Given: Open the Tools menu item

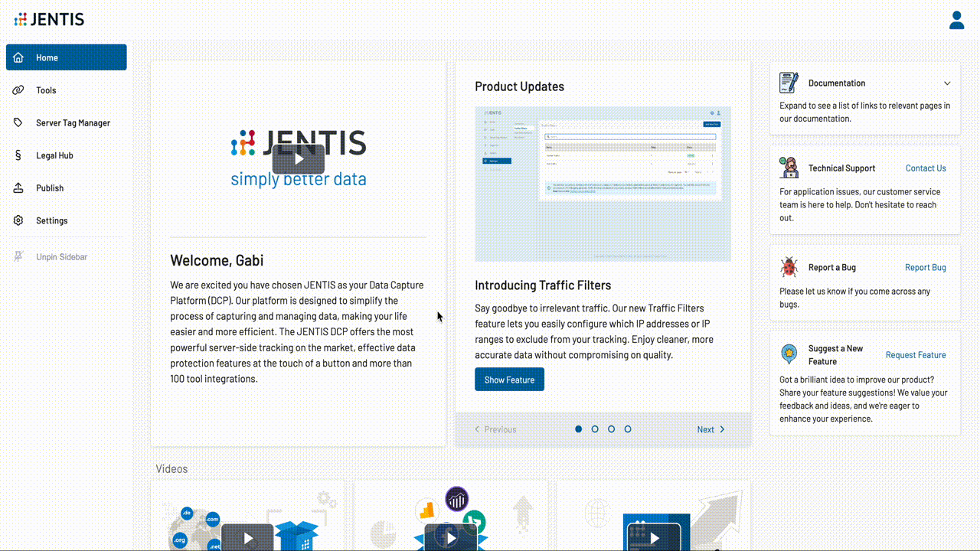Looking at the screenshot, I should tap(67, 90).
